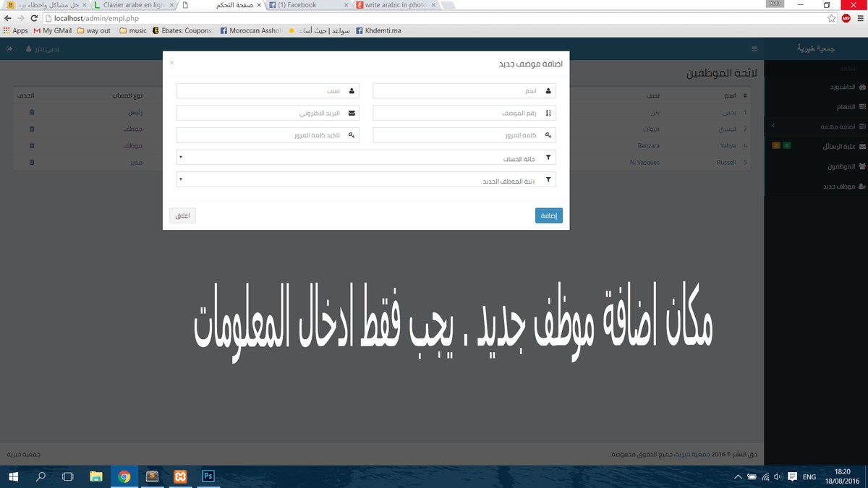Delete first employee row using trash icon
The width and height of the screenshot is (868, 488).
(x=31, y=113)
